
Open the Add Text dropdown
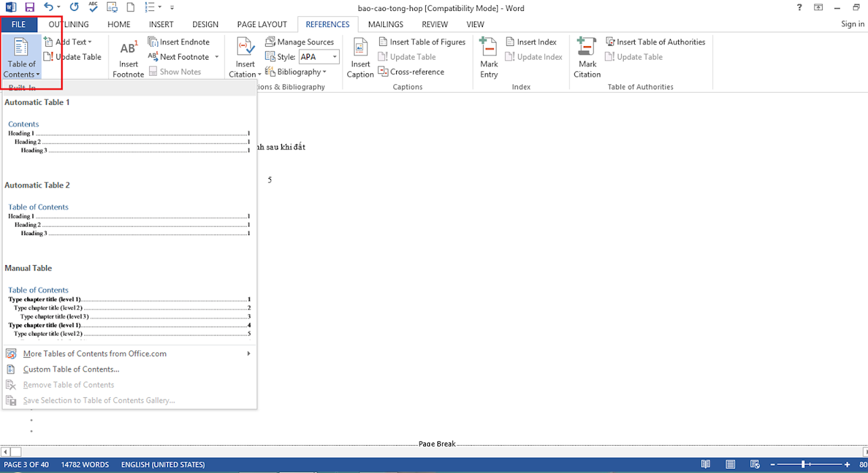coord(68,42)
